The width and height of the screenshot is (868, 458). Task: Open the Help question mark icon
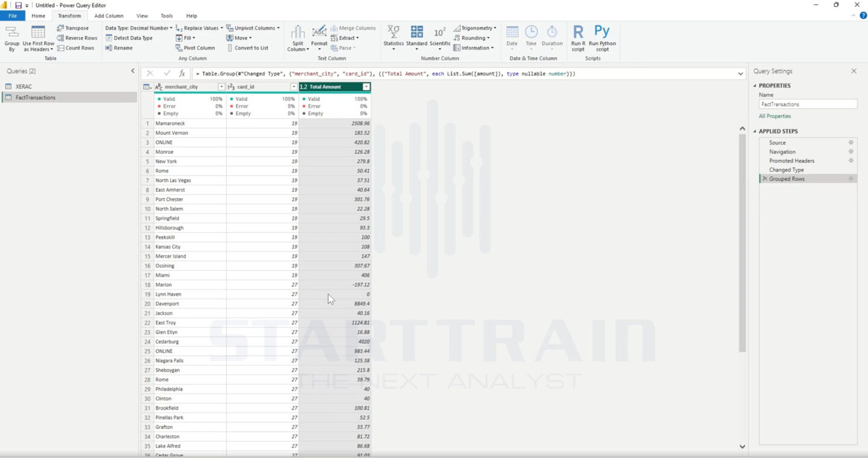(x=862, y=16)
